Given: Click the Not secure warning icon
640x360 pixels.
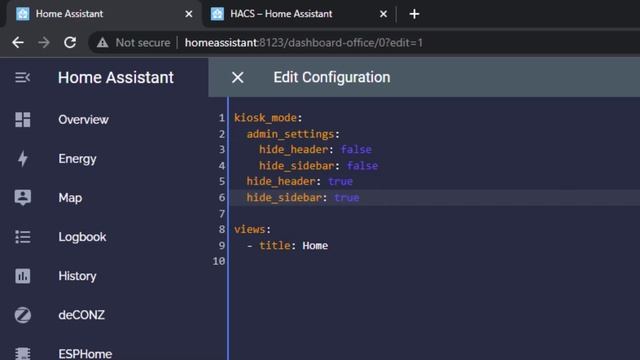Looking at the screenshot, I should pyautogui.click(x=102, y=42).
